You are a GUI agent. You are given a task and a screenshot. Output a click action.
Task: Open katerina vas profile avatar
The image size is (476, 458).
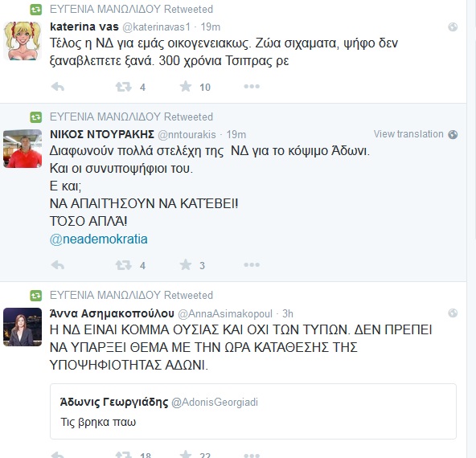click(23, 41)
